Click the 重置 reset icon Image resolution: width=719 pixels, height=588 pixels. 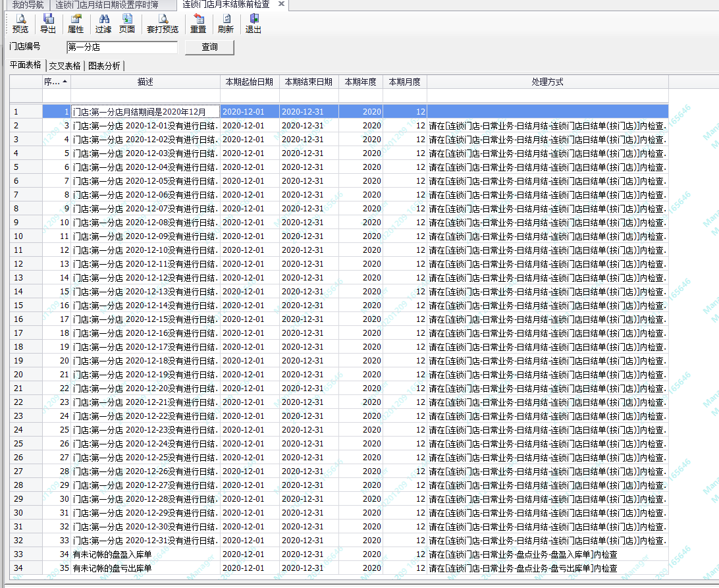[198, 24]
